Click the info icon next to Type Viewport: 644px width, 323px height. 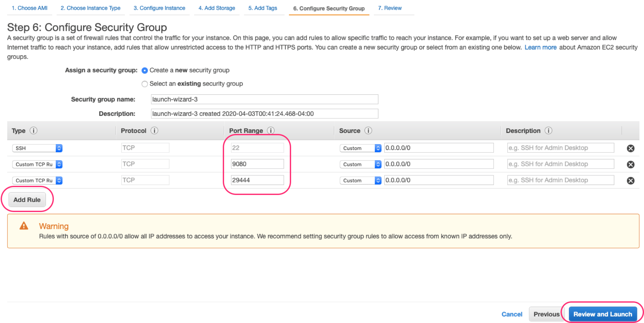pyautogui.click(x=34, y=131)
